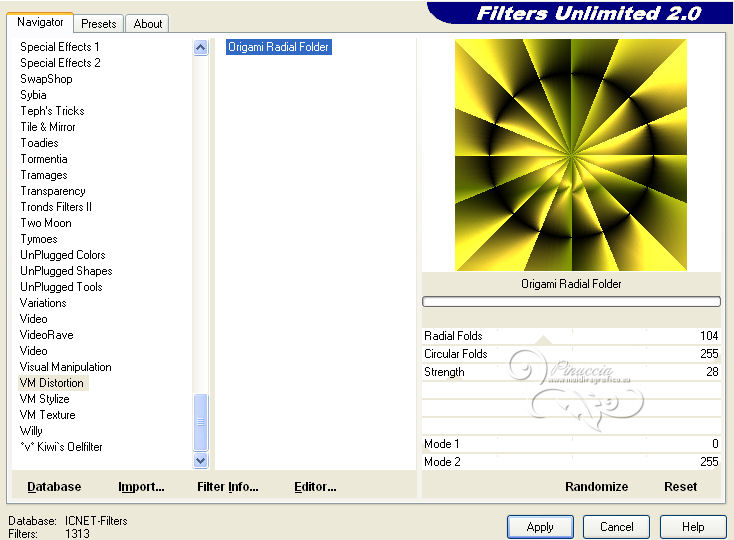The image size is (734, 540).
Task: Open Help
Action: (x=693, y=527)
